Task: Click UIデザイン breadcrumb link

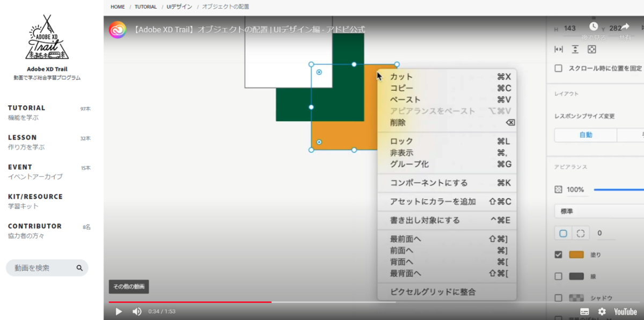Action: click(179, 7)
